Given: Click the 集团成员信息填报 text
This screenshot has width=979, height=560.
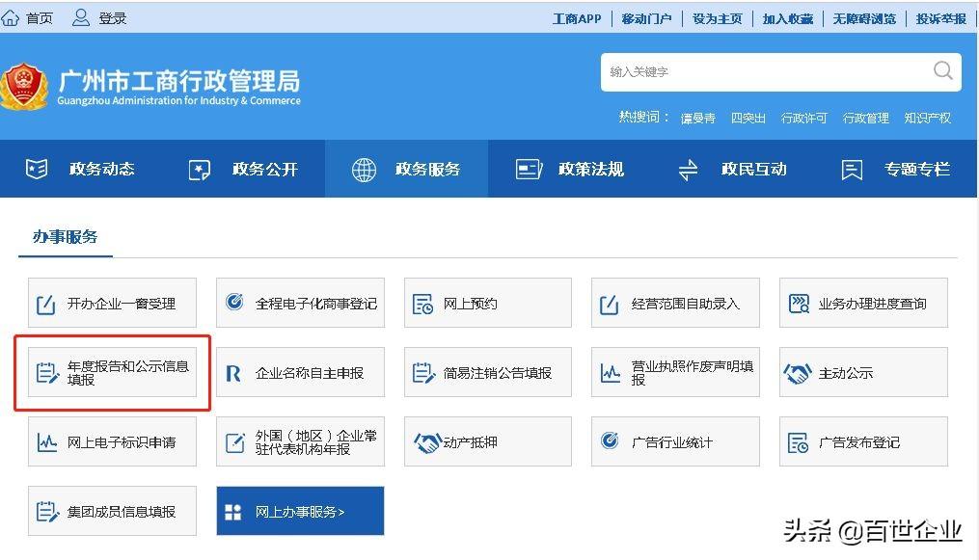Looking at the screenshot, I should 122,512.
